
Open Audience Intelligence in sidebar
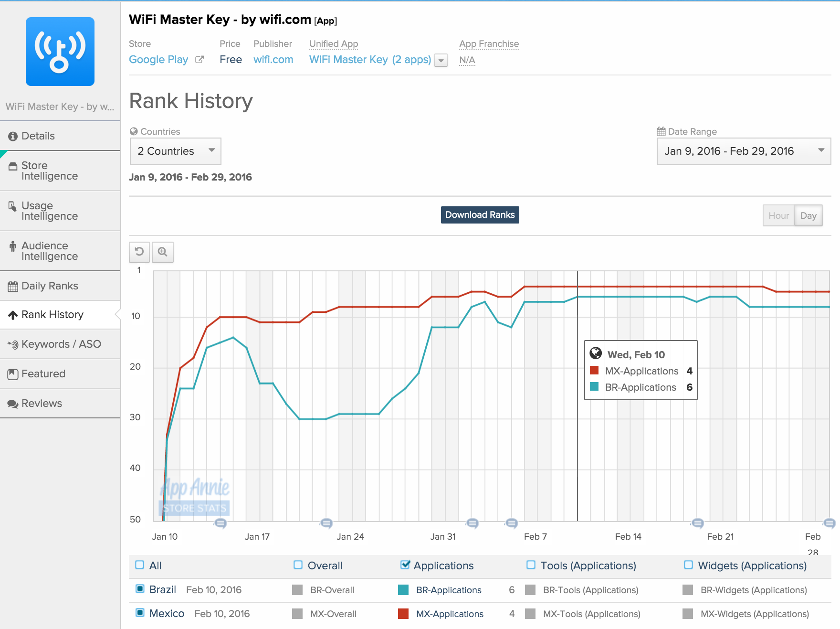[60, 251]
